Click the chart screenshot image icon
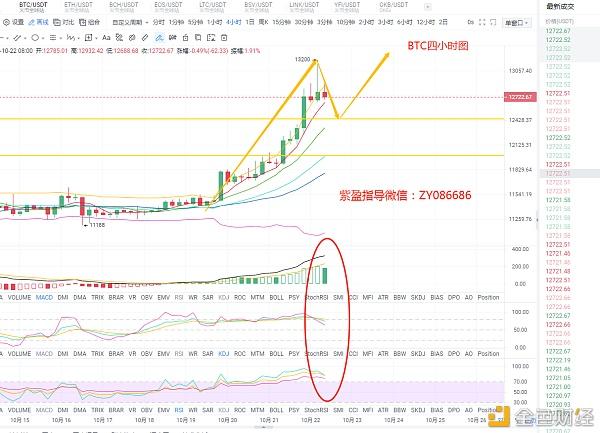This screenshot has width=600, height=433. click(211, 37)
